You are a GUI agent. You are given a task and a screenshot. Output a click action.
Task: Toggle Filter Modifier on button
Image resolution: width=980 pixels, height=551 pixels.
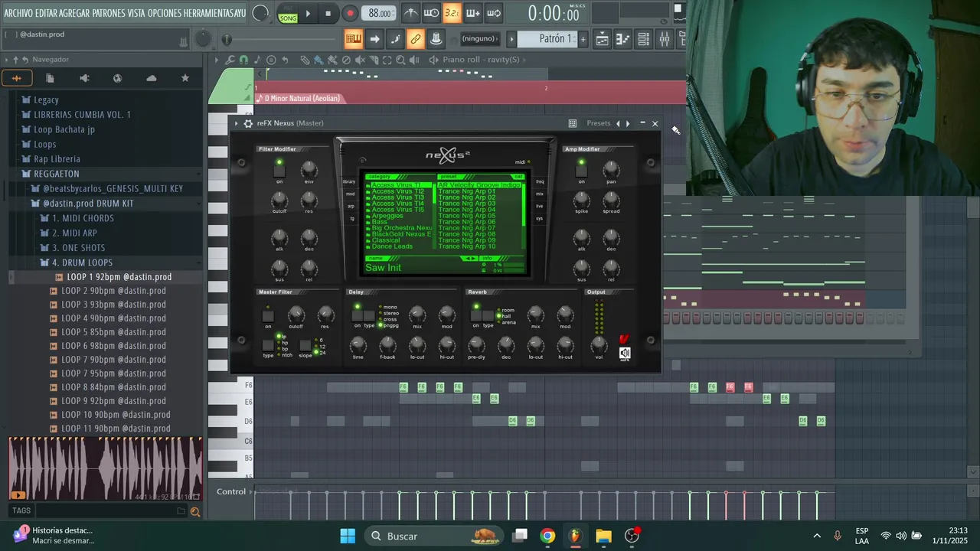click(279, 171)
